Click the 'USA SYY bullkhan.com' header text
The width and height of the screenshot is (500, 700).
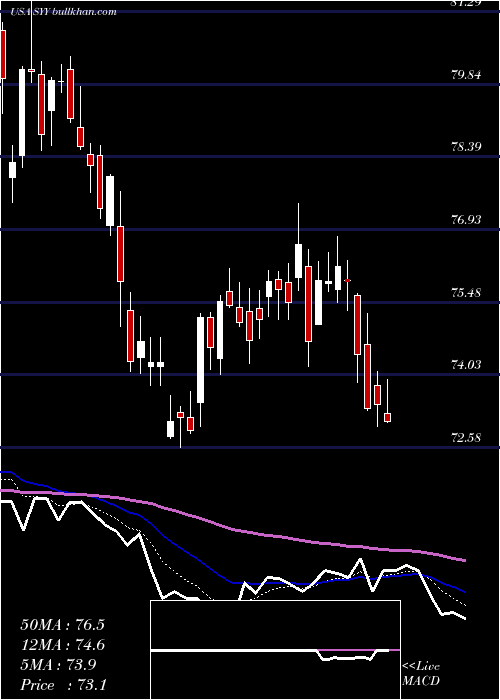(x=65, y=12)
